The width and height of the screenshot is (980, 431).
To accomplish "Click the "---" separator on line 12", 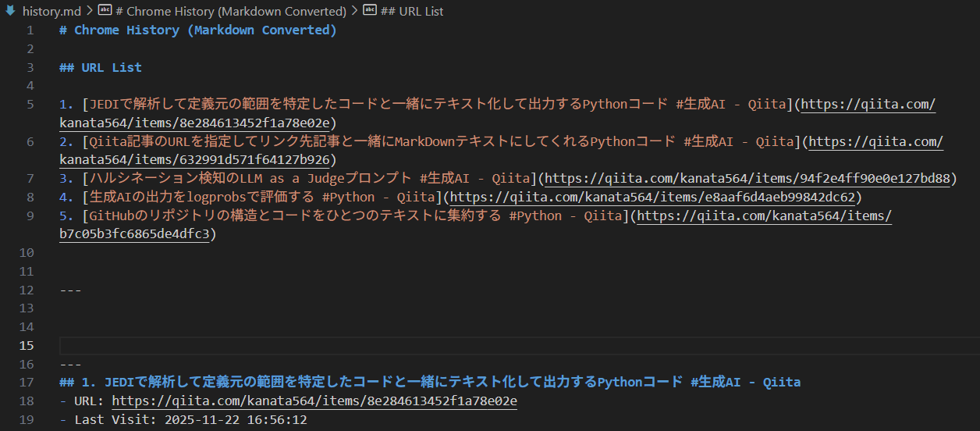I will (70, 290).
